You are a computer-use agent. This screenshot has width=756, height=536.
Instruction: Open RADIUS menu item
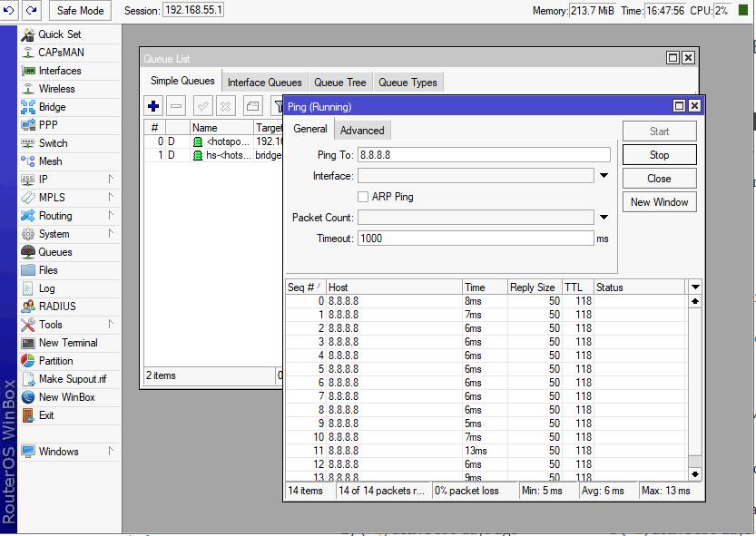(x=70, y=307)
